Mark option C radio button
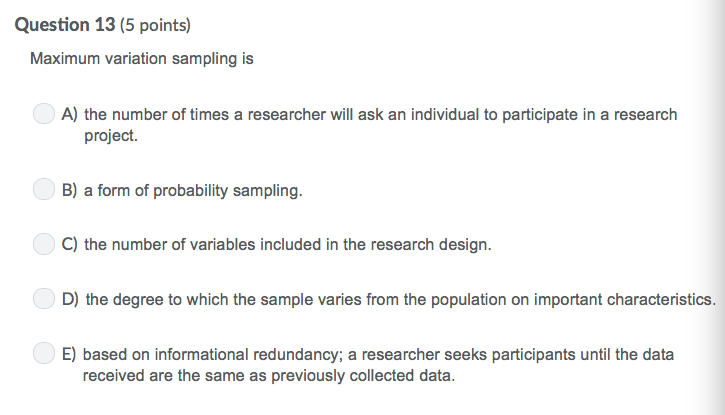The width and height of the screenshot is (725, 415). [x=44, y=243]
